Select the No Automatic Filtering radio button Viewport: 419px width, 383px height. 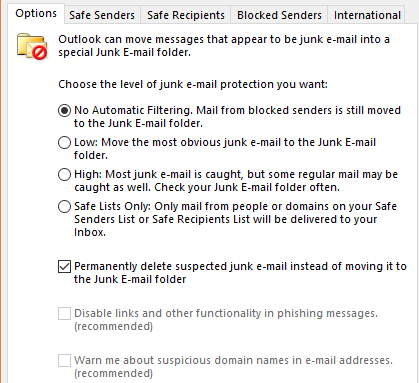[x=64, y=110]
